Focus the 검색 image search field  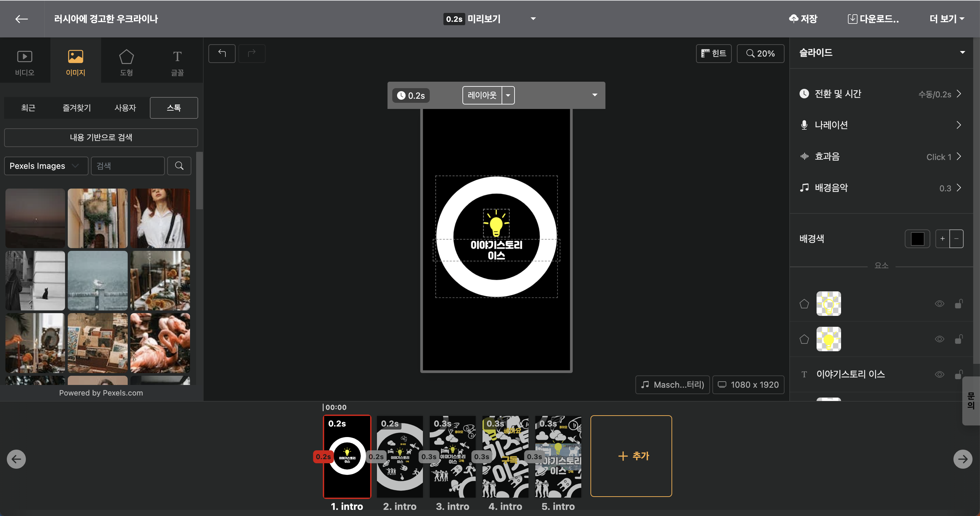(128, 166)
